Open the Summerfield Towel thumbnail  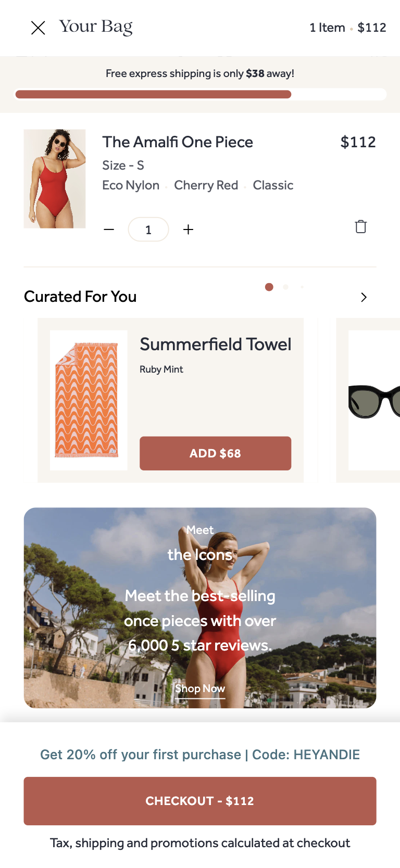click(x=89, y=400)
